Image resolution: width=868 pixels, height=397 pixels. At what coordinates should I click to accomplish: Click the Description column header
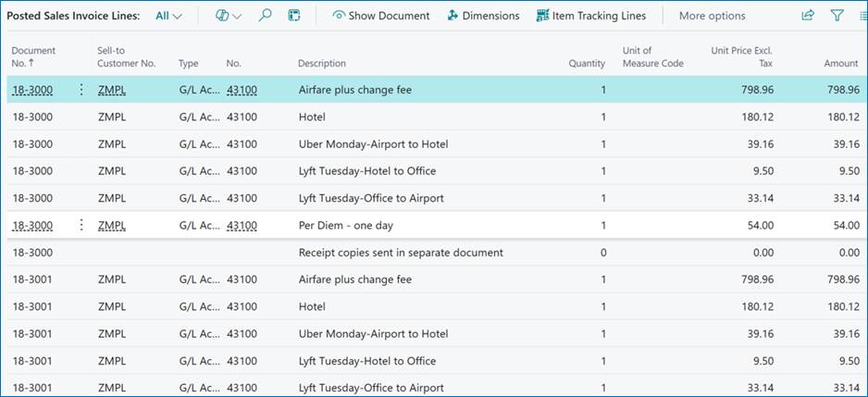pyautogui.click(x=322, y=63)
